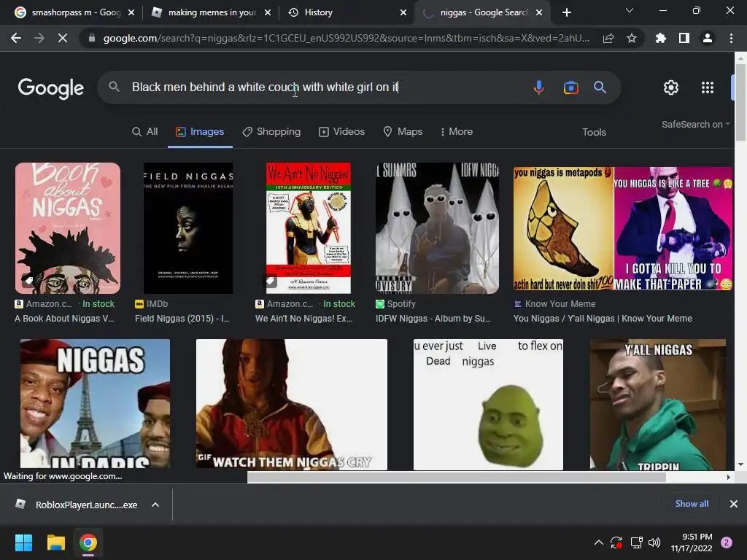Open the Spotify source link
Image resolution: width=747 pixels, height=560 pixels.
[395, 304]
